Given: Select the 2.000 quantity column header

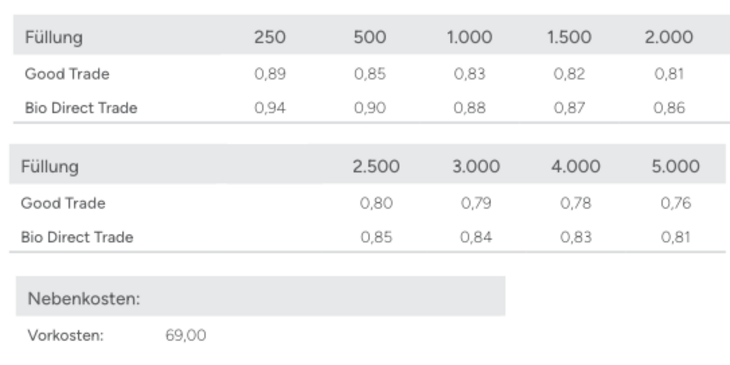Looking at the screenshot, I should 669,37.
